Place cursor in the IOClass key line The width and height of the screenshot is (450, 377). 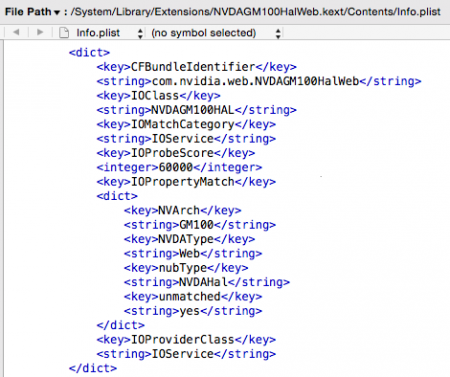tap(158, 96)
